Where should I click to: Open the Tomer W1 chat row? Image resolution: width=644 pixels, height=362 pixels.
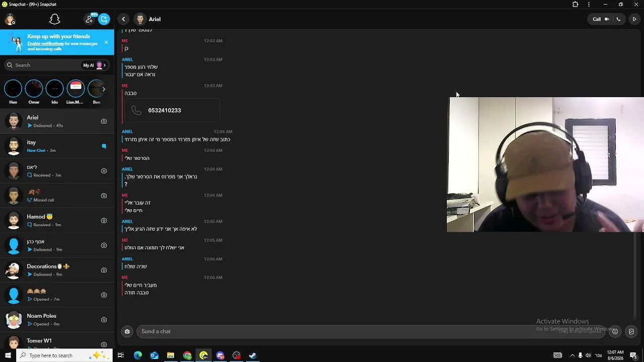57,341
